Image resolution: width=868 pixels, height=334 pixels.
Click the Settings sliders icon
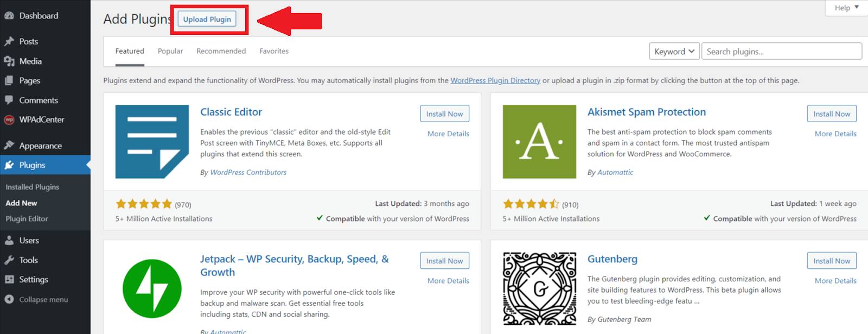click(9, 279)
